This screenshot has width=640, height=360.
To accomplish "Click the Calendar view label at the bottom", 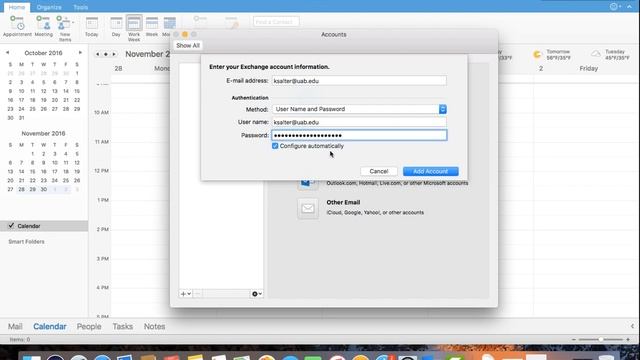I will 50,327.
